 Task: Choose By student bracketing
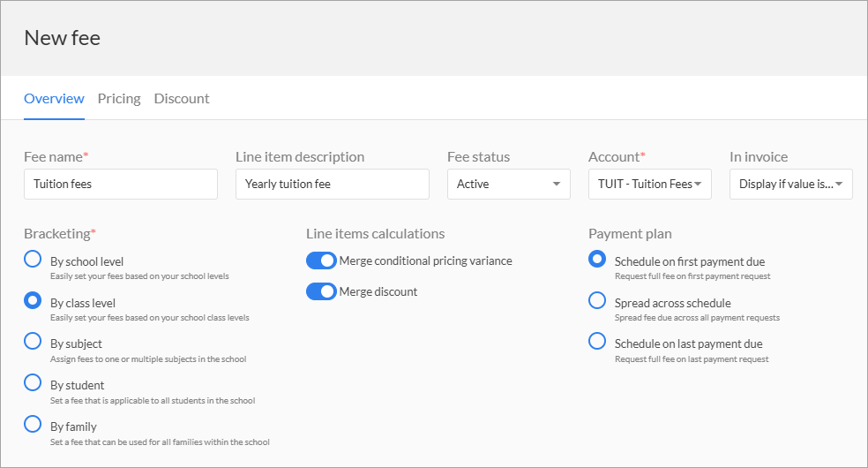click(33, 382)
